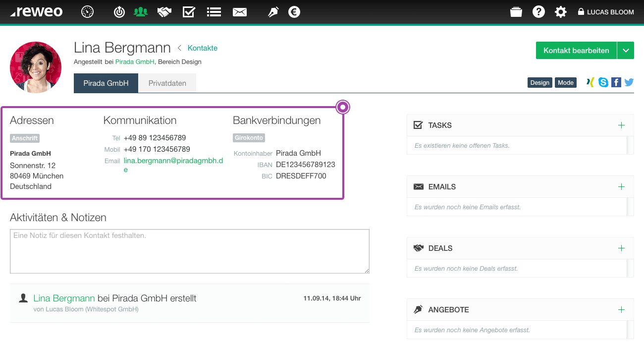The width and height of the screenshot is (644, 353).
Task: Open Lina's Skype profile icon
Action: 603,82
